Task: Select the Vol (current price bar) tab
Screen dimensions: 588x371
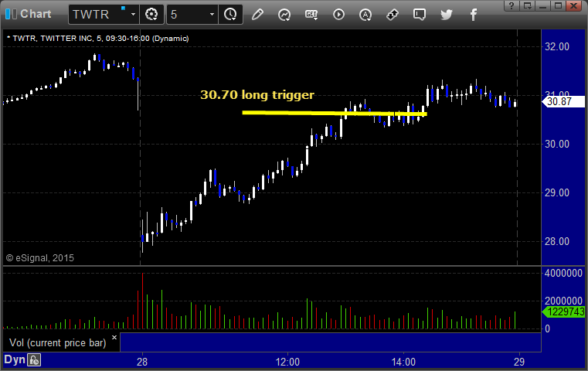Action: coord(62,342)
